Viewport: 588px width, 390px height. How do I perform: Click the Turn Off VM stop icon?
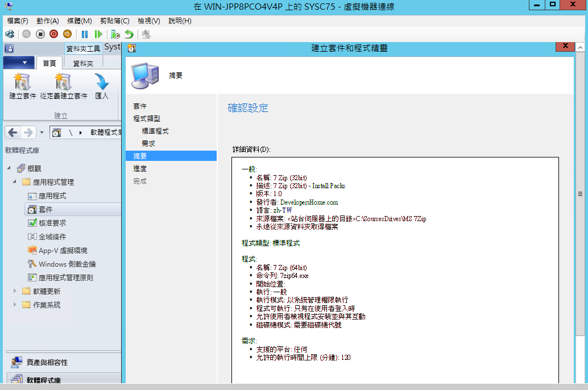coord(40,34)
